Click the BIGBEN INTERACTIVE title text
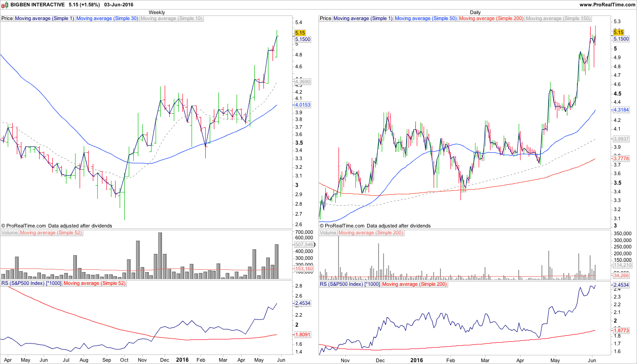The height and width of the screenshot is (364, 637). coord(37,5)
